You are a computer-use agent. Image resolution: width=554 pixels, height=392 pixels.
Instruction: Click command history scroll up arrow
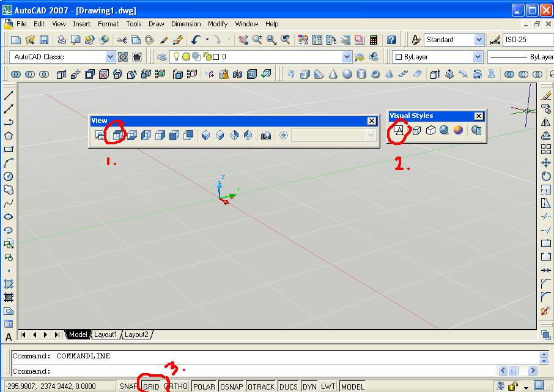pyautogui.click(x=544, y=354)
